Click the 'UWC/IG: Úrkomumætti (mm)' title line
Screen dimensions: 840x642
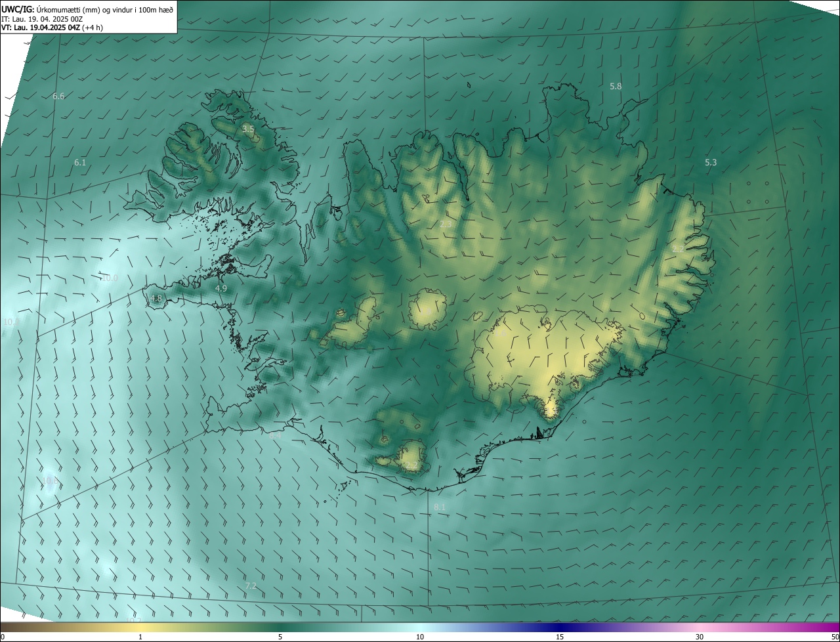coord(87,9)
